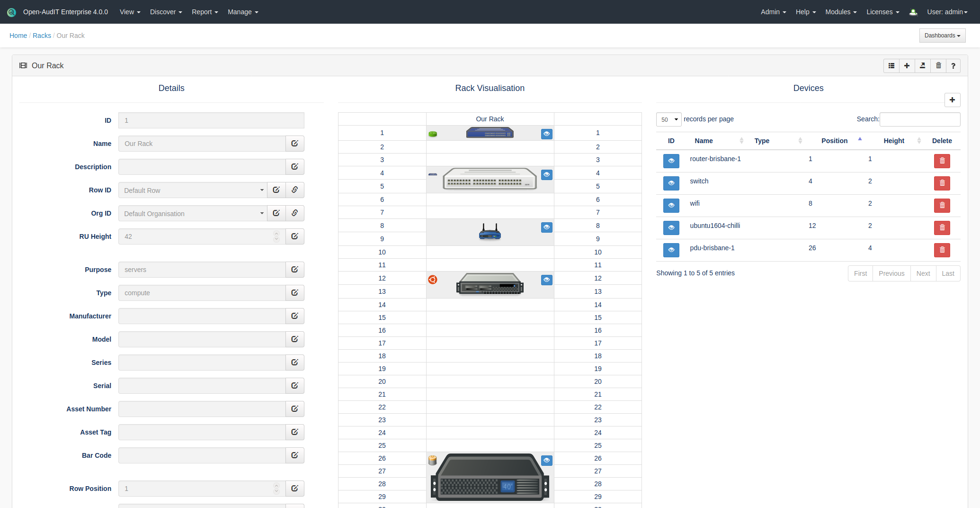Screen dimensions: 980x508
Task: View wifi device details with eye button
Action: pos(671,206)
